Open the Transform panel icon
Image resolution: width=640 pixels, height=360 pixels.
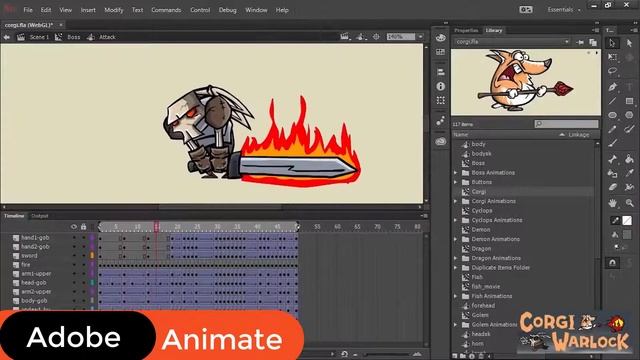pos(440,100)
